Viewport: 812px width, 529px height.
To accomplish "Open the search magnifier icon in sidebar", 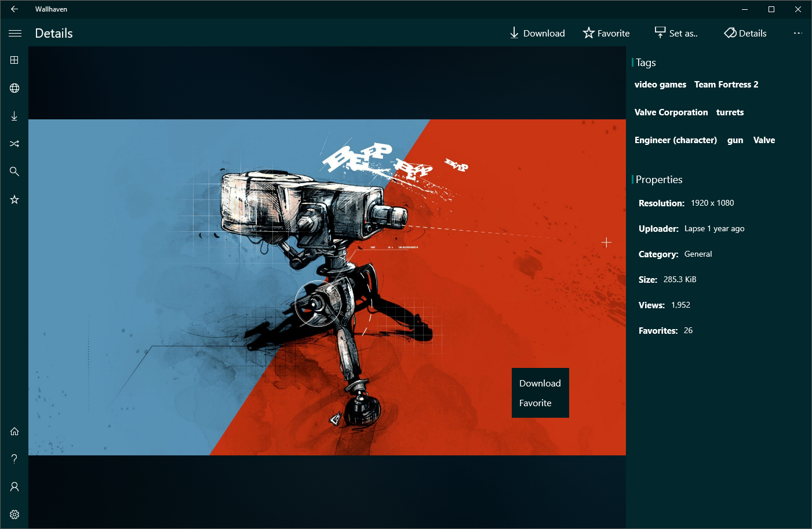I will pos(14,172).
